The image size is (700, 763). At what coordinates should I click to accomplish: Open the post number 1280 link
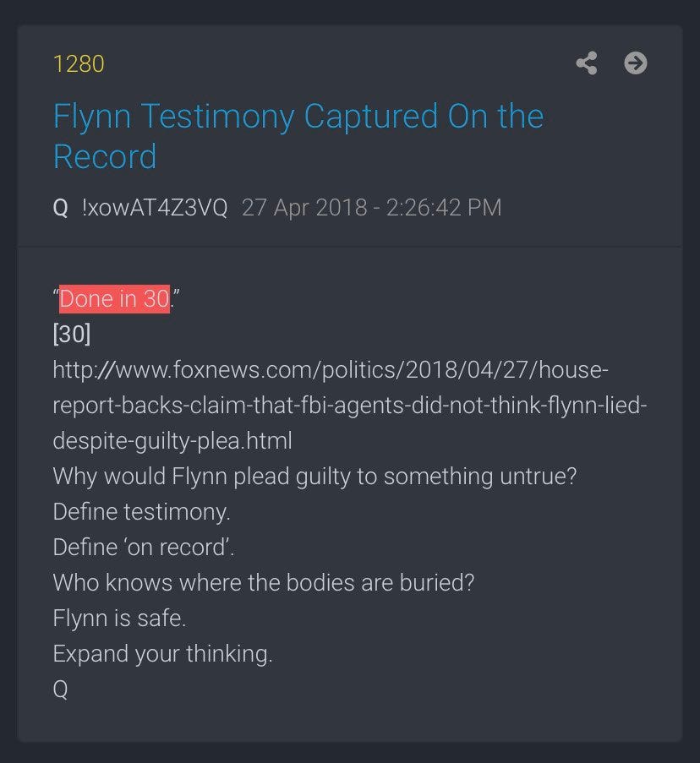(79, 63)
